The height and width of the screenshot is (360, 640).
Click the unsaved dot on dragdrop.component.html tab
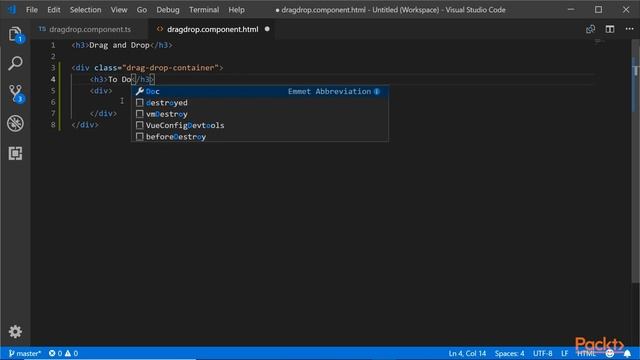tap(267, 29)
